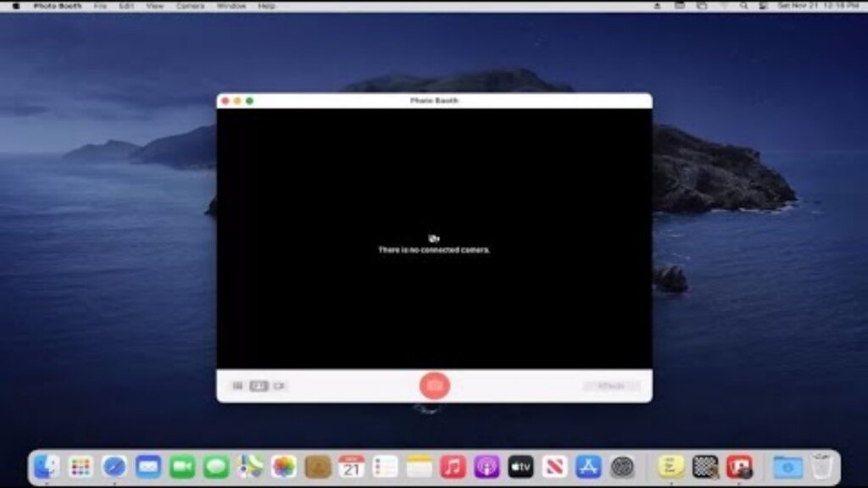868x488 pixels.
Task: Open Finder from the Dock
Action: 47,467
